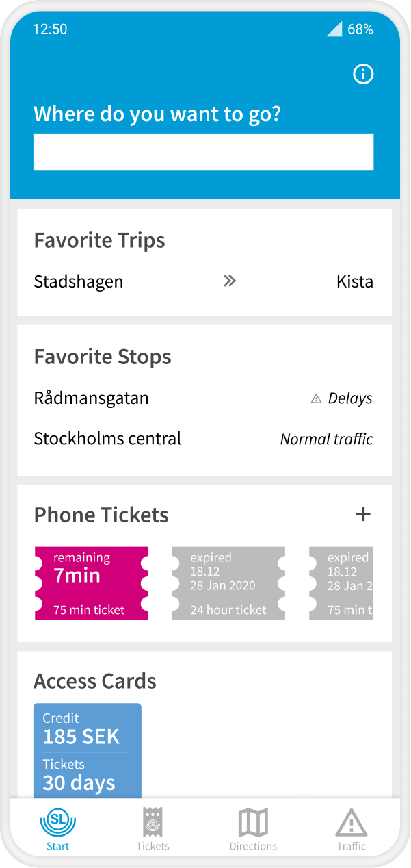
Task: Open the SL Start tab icon
Action: pyautogui.click(x=58, y=823)
